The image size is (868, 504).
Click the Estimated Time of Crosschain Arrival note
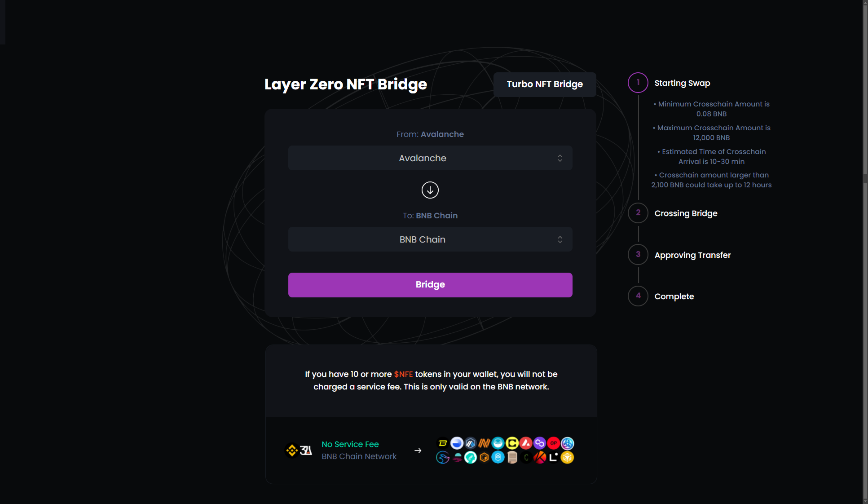(x=711, y=156)
